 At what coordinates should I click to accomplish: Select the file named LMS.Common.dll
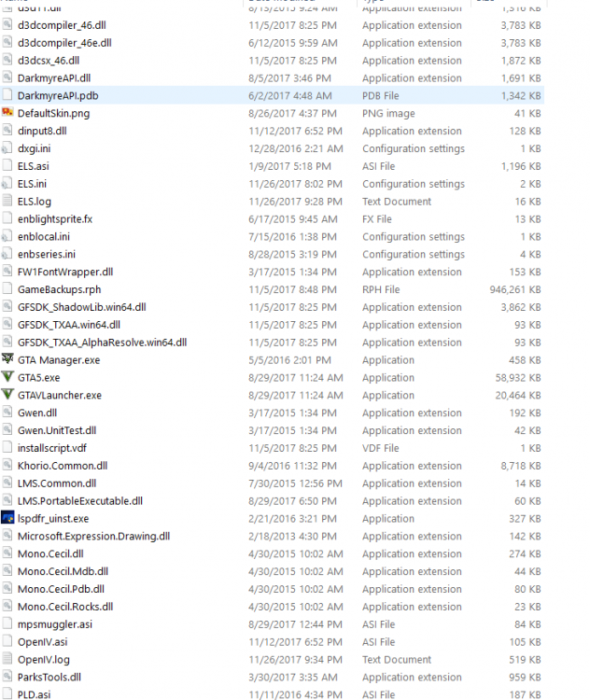57,483
